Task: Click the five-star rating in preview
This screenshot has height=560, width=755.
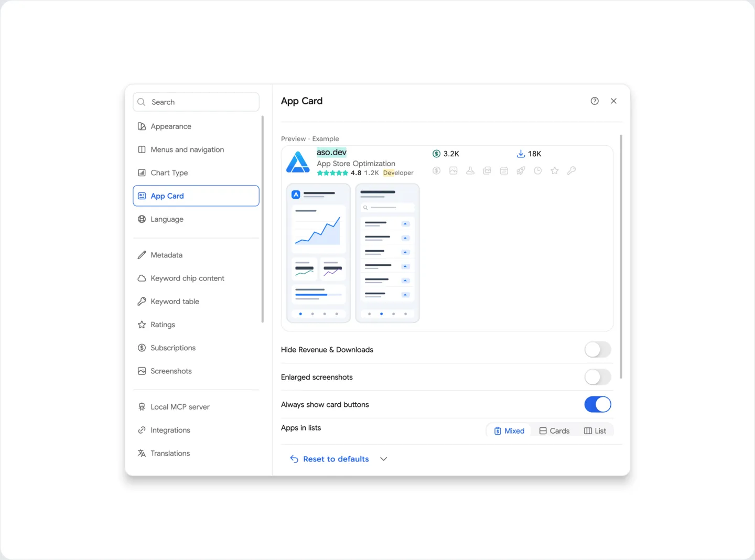Action: pyautogui.click(x=332, y=173)
